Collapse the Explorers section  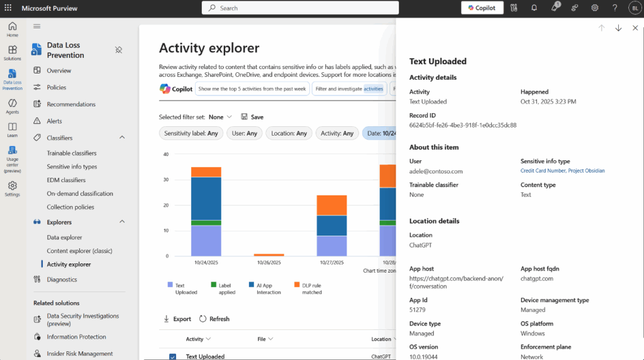pos(122,222)
